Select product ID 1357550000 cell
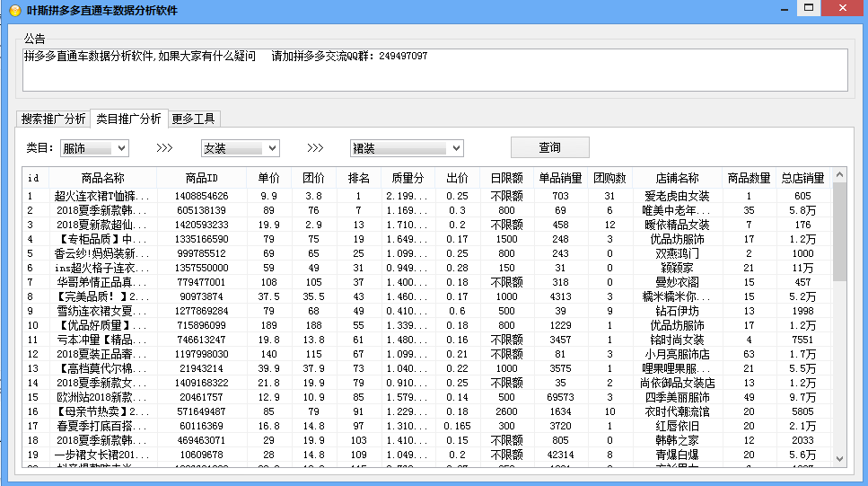 [x=201, y=268]
